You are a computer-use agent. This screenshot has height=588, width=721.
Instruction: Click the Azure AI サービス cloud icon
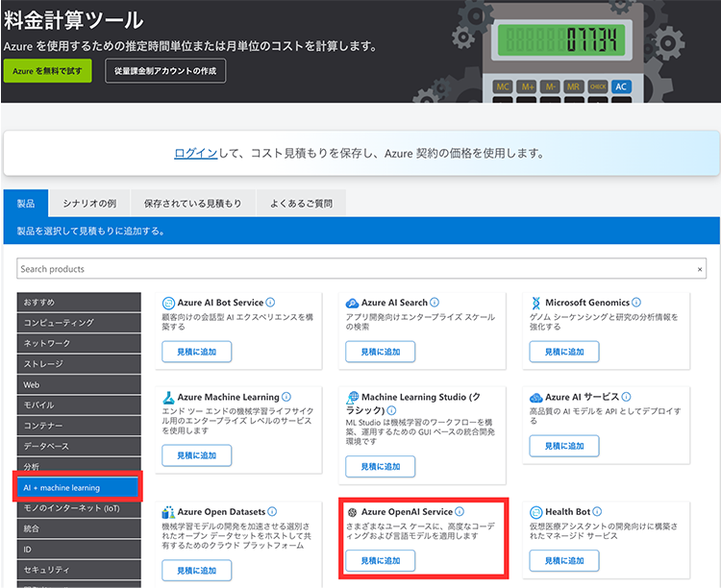coord(535,397)
